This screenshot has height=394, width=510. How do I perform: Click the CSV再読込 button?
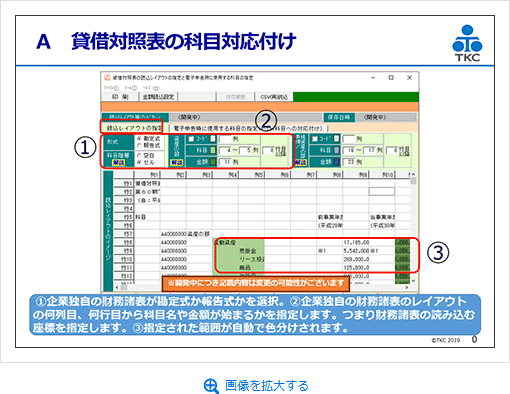pyautogui.click(x=274, y=97)
